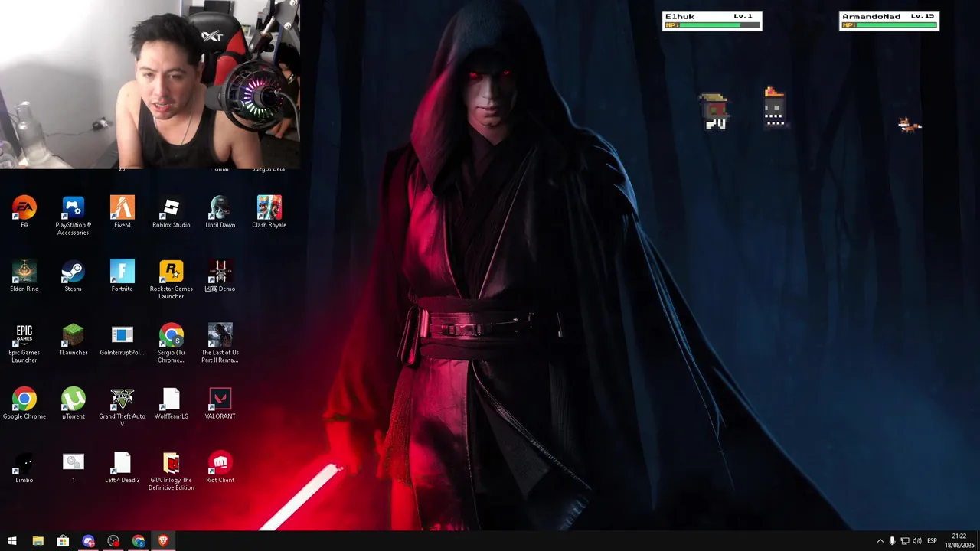980x551 pixels.
Task: Select the FiveM desktop icon
Action: coord(122,212)
